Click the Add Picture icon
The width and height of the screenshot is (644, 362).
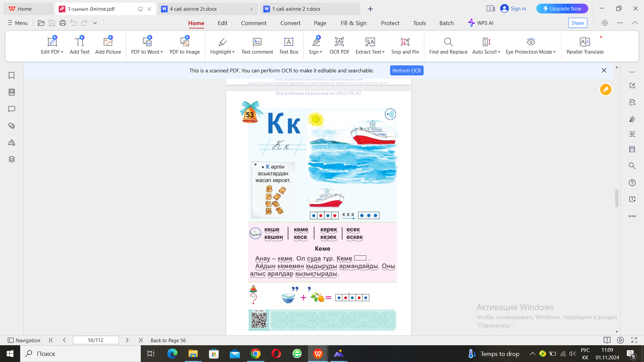[108, 42]
